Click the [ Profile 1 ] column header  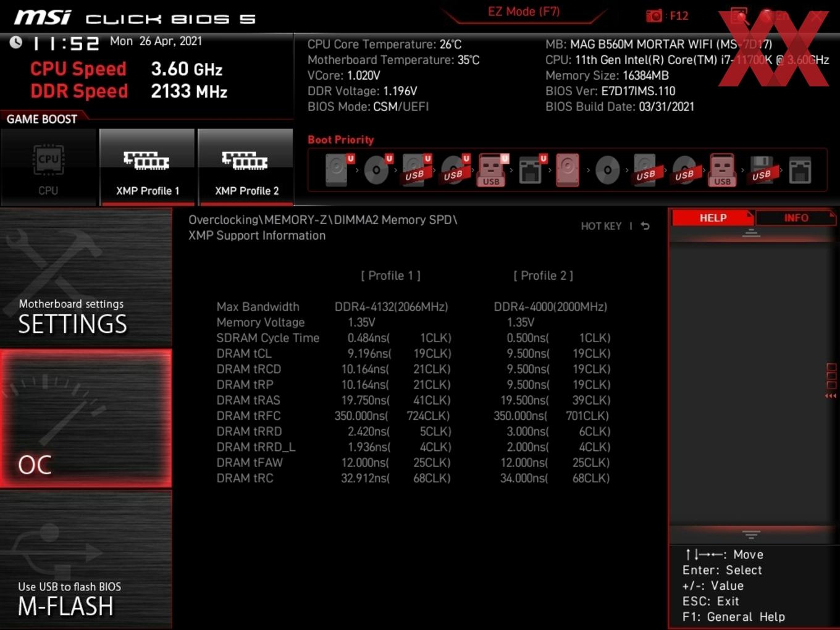(391, 275)
